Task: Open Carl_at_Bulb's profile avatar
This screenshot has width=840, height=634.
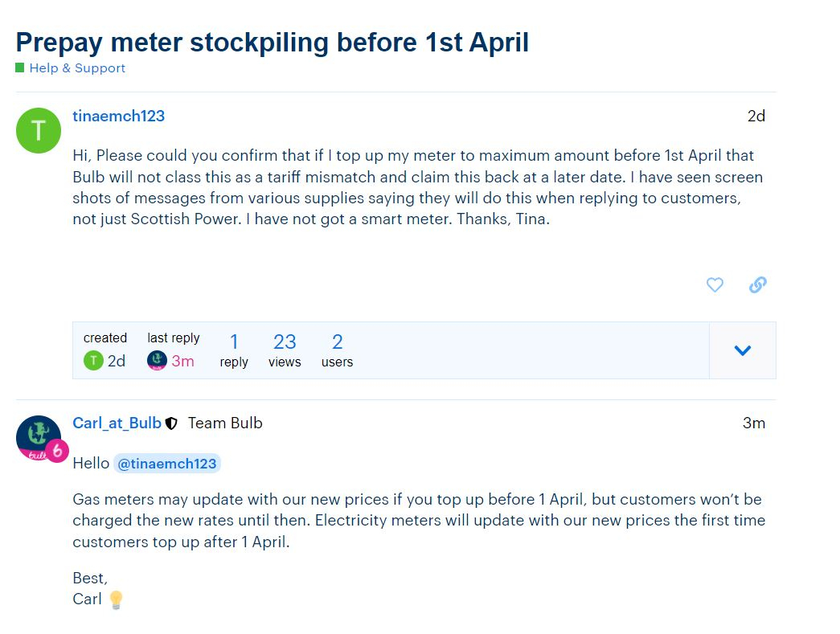Action: (x=39, y=437)
